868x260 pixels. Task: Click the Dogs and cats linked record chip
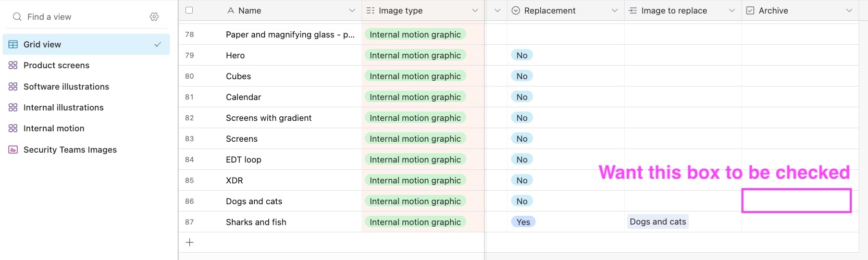click(x=658, y=221)
